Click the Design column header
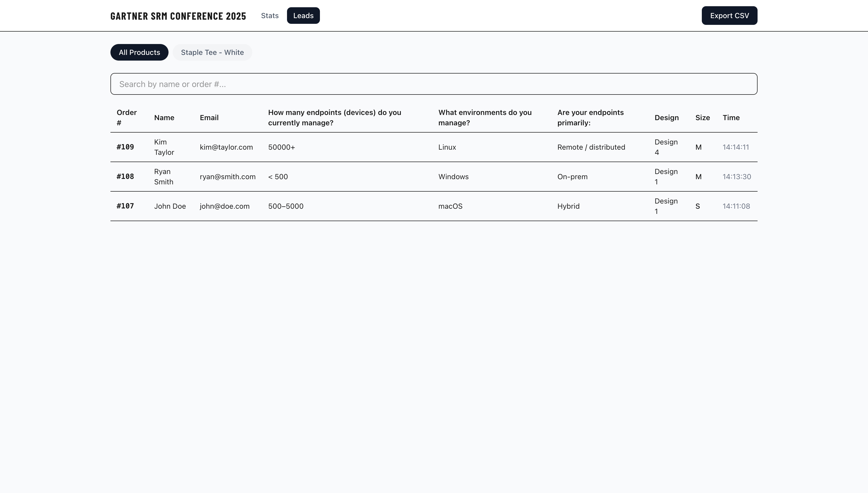Viewport: 868px width, 493px height. [x=666, y=118]
